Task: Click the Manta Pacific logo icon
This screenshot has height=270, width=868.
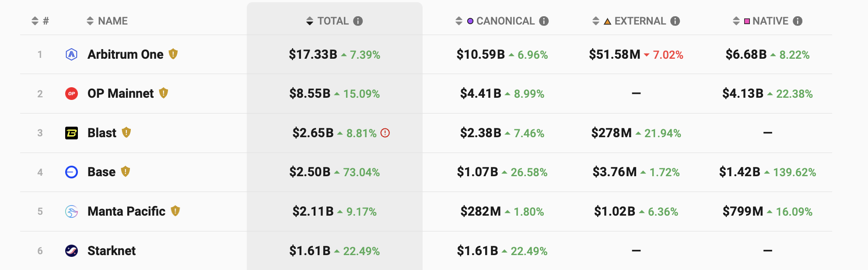Action: tap(71, 212)
